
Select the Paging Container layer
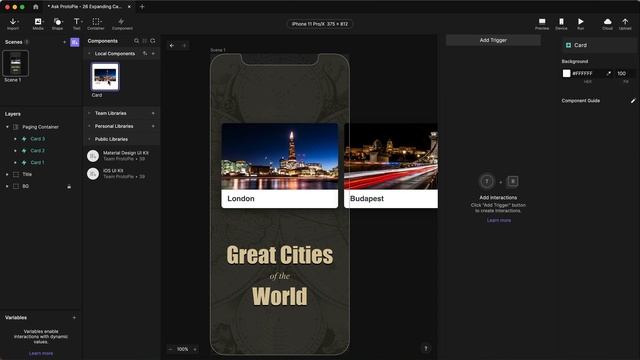40,127
